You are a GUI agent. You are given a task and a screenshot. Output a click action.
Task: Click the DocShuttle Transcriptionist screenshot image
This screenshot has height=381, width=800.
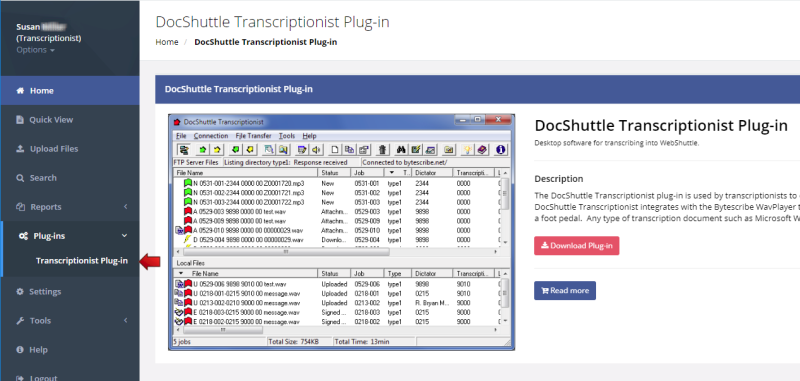point(341,232)
